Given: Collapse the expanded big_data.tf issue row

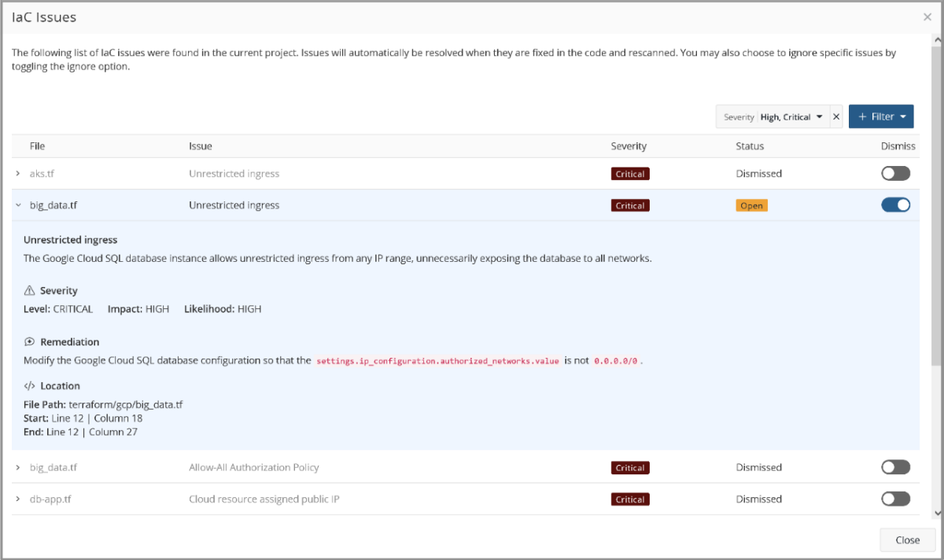Looking at the screenshot, I should [x=17, y=204].
